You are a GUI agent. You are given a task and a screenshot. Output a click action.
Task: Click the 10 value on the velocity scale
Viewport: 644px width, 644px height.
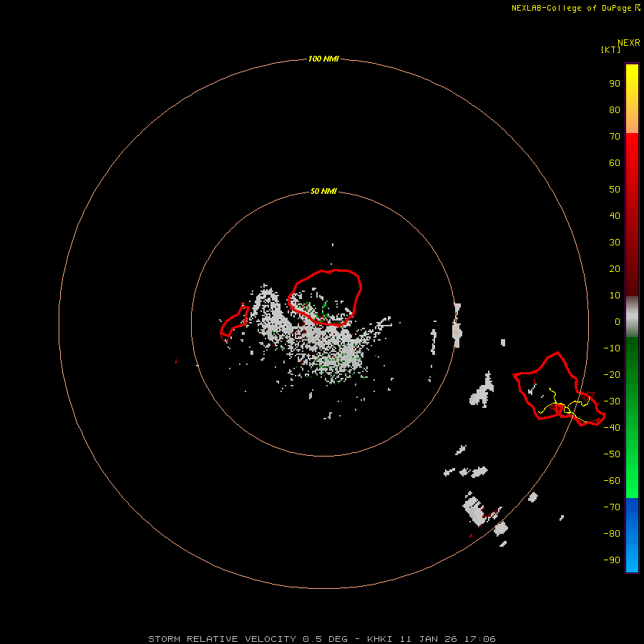[615, 296]
